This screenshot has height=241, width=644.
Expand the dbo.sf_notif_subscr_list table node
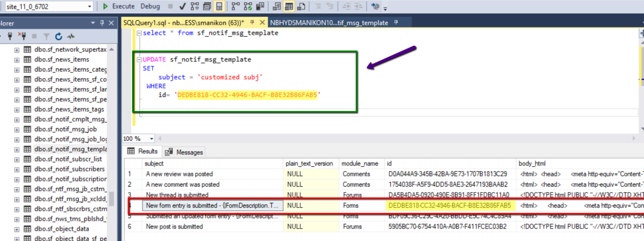(17, 160)
